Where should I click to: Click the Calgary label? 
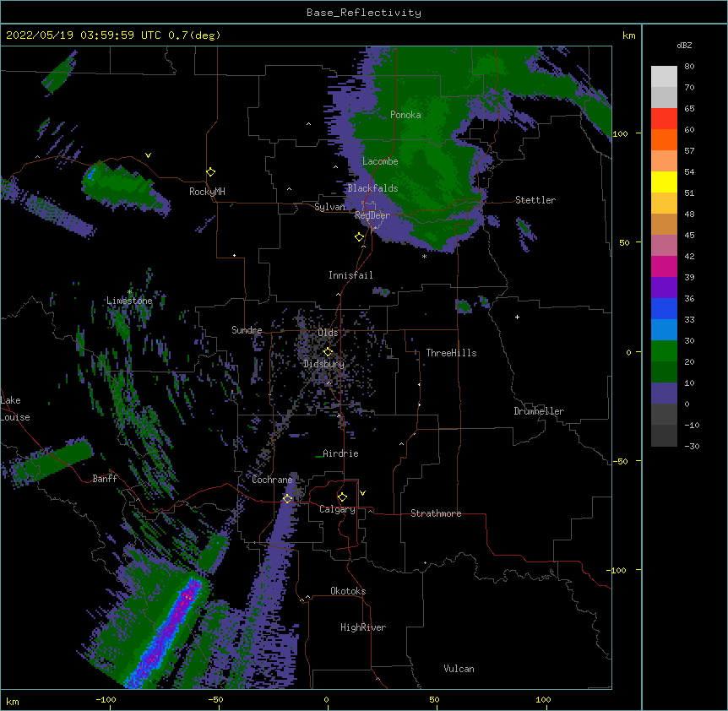point(337,509)
